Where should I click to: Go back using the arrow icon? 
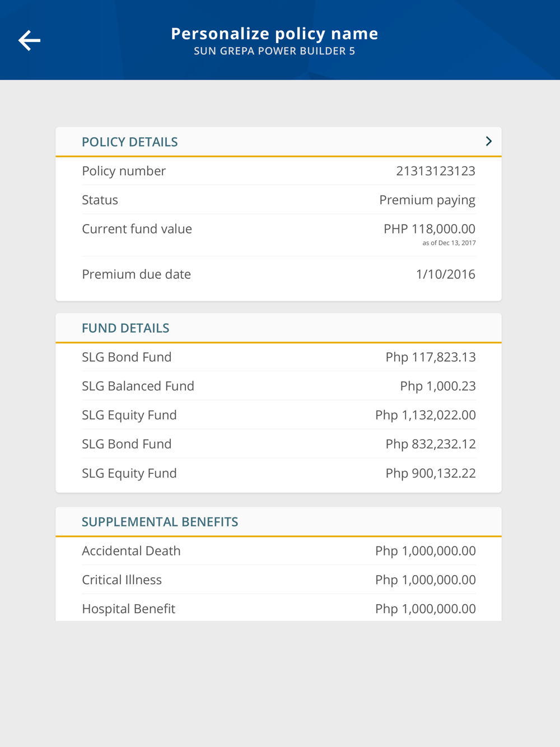click(x=29, y=40)
